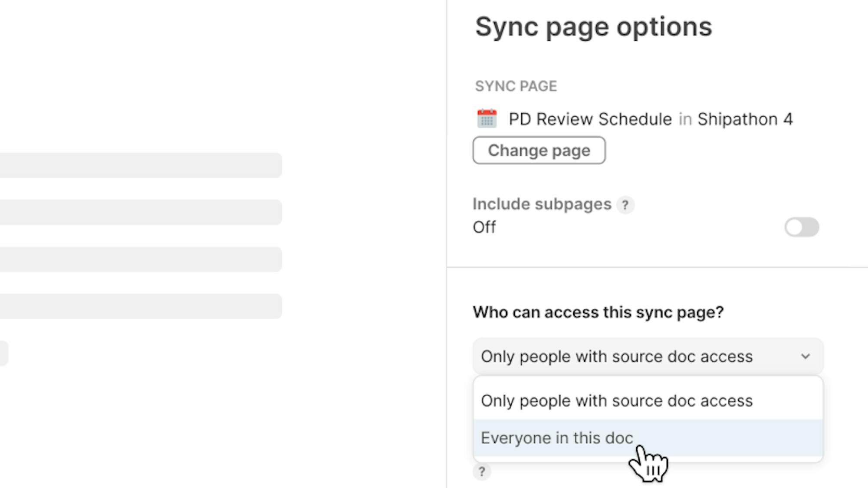Click the second gray placeholder line in document
The width and height of the screenshot is (868, 488).
click(141, 212)
